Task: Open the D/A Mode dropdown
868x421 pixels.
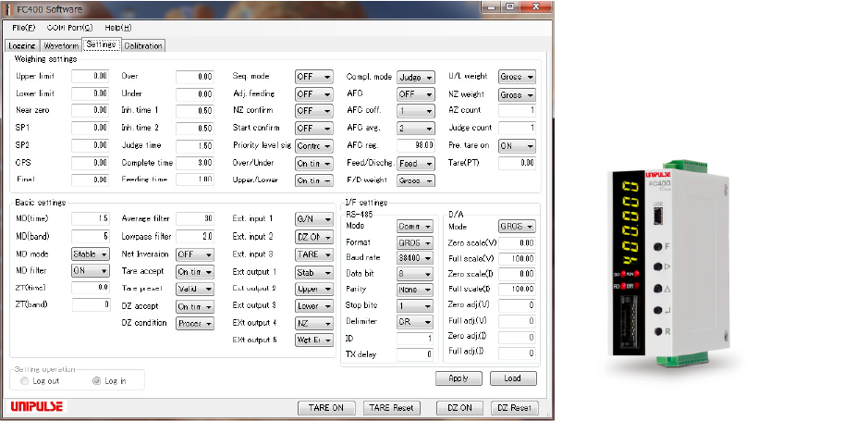Action: (x=517, y=227)
